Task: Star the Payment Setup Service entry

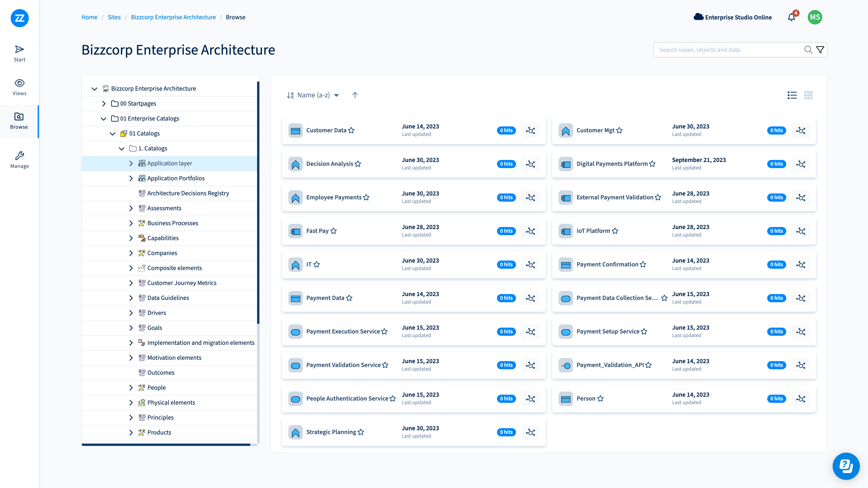Action: [644, 332]
